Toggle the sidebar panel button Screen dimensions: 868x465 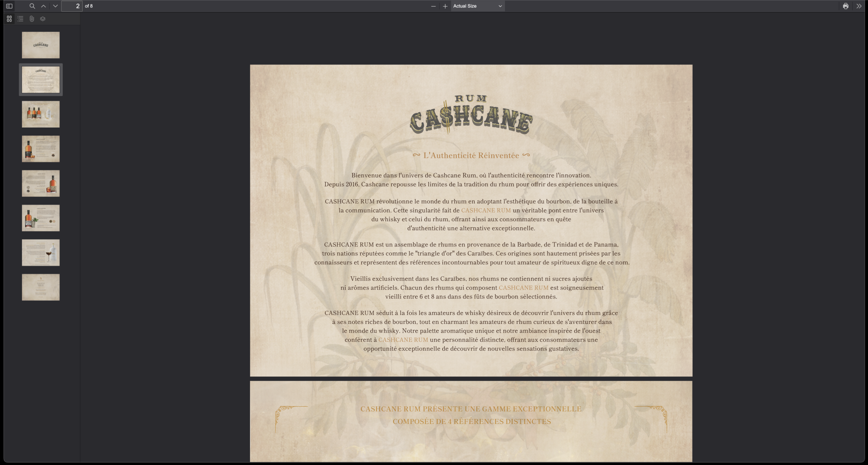tap(9, 6)
